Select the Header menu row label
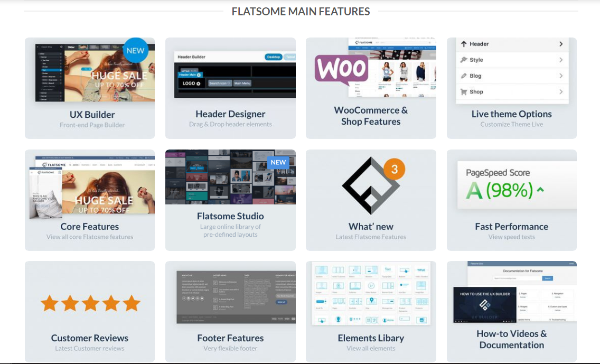The image size is (600, 364). coord(479,44)
